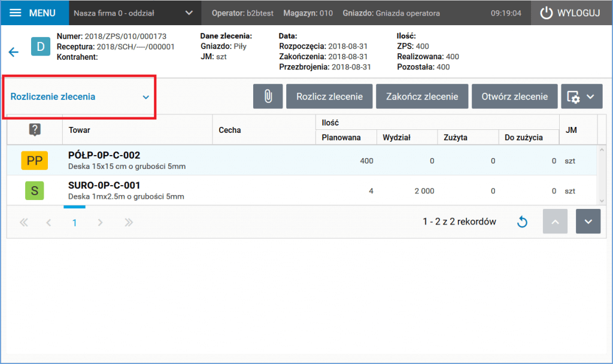Screen dimensions: 613x364
Task: Select the SURO-0P-C-001 row
Action: (x=302, y=190)
